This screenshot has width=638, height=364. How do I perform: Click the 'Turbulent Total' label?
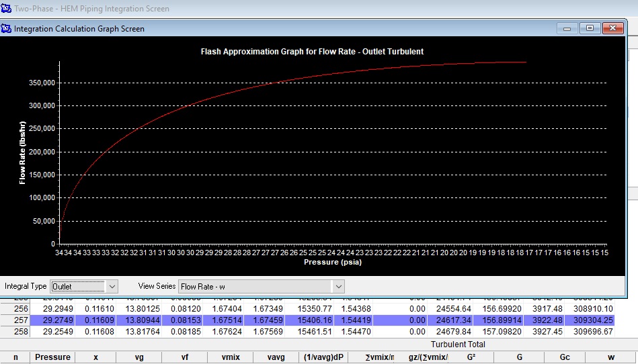(458, 344)
